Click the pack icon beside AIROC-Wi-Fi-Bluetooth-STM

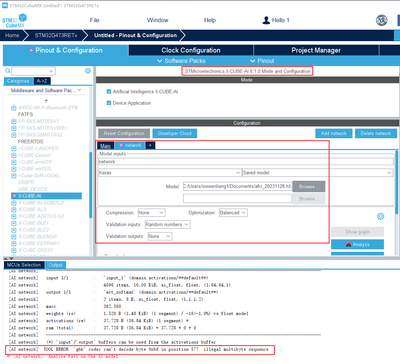[x=14, y=108]
